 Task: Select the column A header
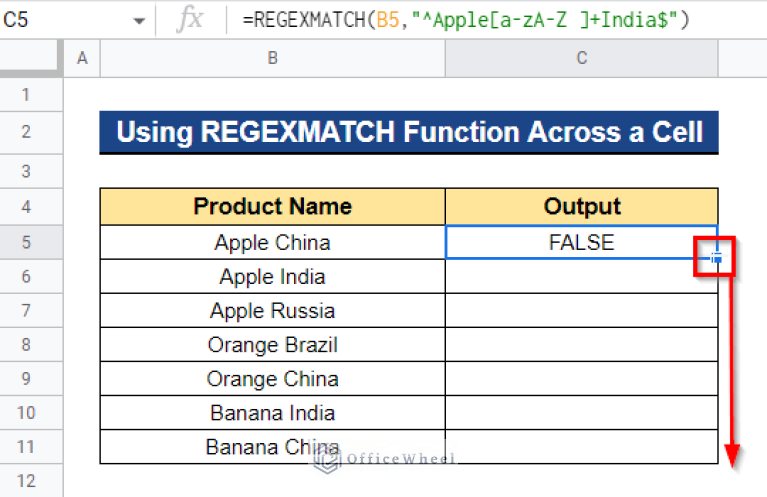tap(82, 60)
